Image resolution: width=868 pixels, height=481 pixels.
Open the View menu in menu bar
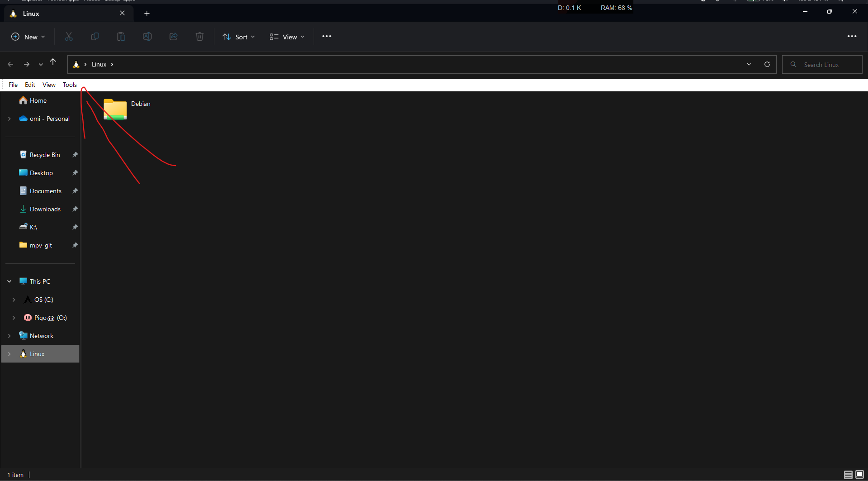coord(49,85)
